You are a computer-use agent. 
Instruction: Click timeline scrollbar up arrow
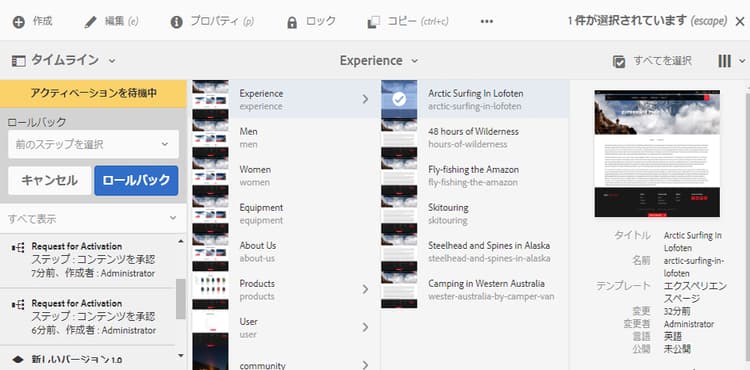click(x=180, y=242)
